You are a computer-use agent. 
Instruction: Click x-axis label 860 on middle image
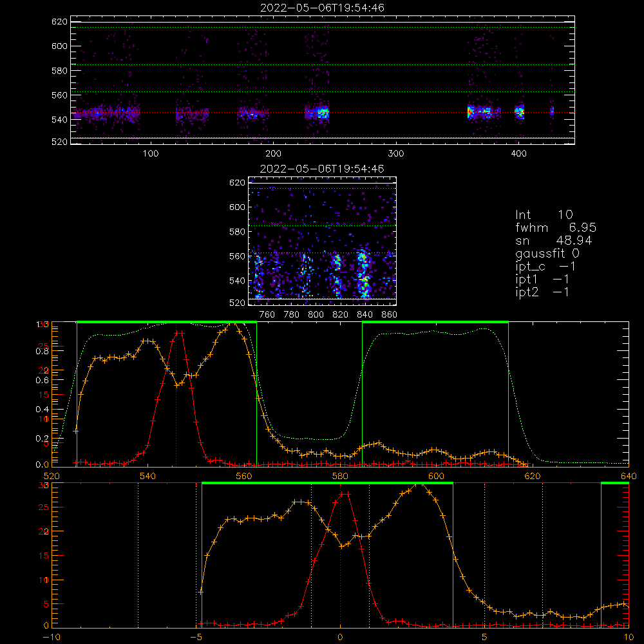(390, 315)
